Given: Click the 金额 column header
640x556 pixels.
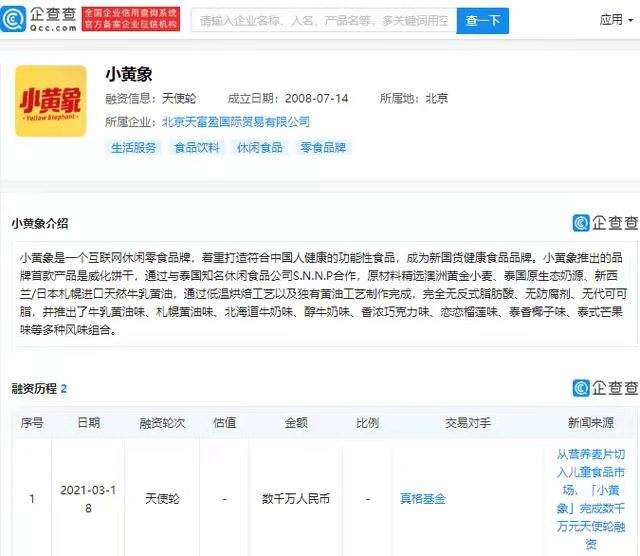Looking at the screenshot, I should tap(296, 423).
